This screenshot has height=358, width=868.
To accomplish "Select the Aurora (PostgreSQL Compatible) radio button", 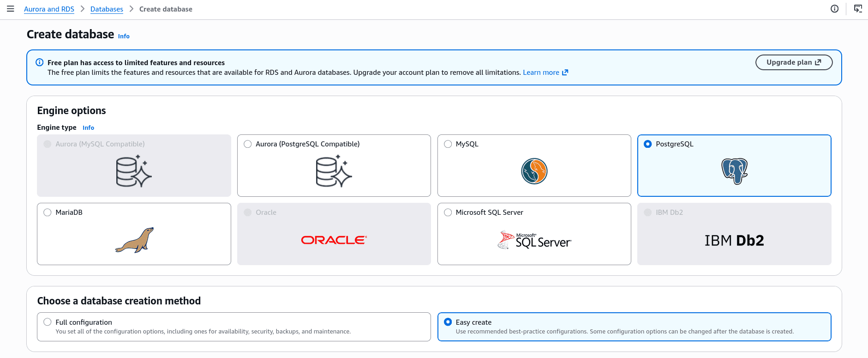I will pyautogui.click(x=248, y=144).
